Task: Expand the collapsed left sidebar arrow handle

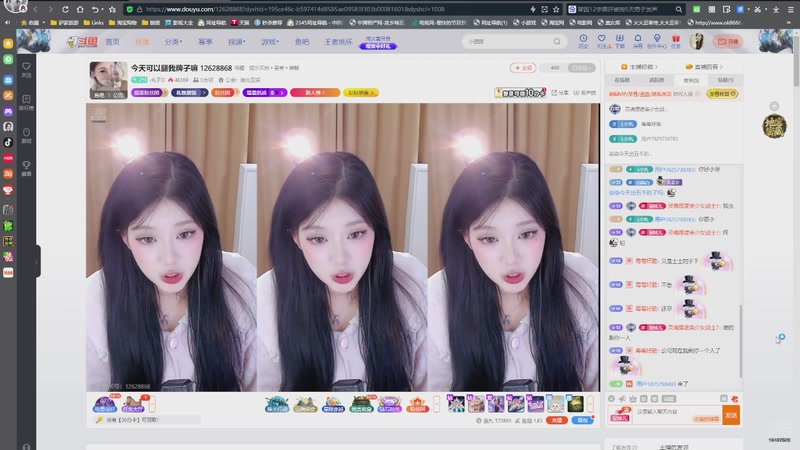Action: click(37, 262)
